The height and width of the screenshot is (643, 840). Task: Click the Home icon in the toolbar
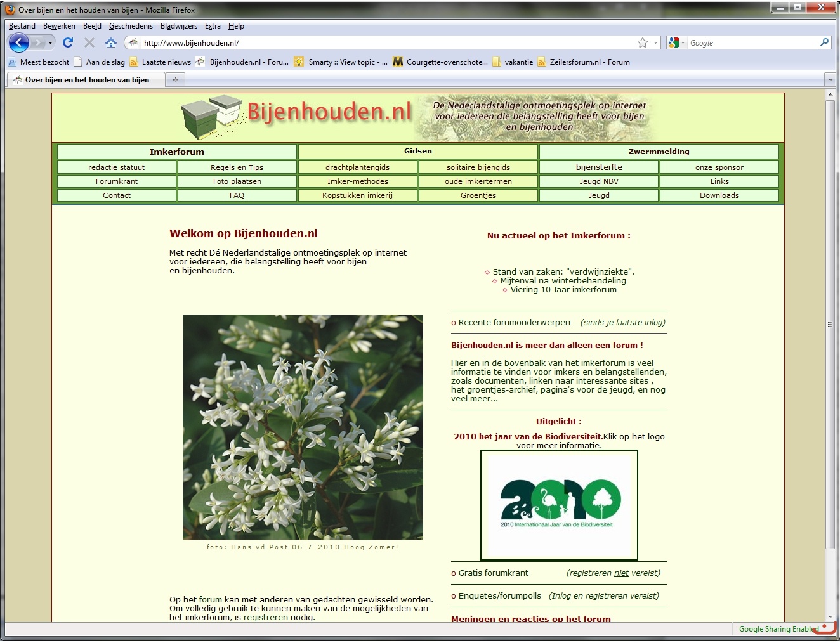(111, 42)
